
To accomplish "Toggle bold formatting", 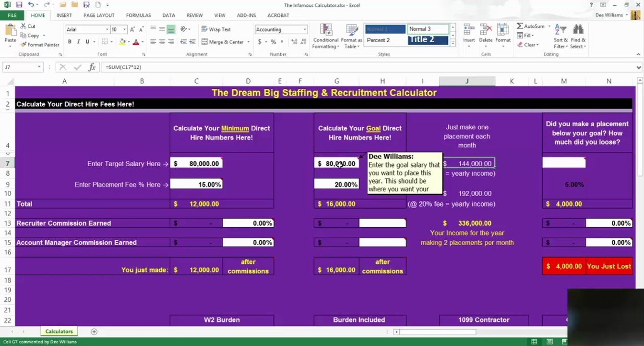I will coord(70,42).
